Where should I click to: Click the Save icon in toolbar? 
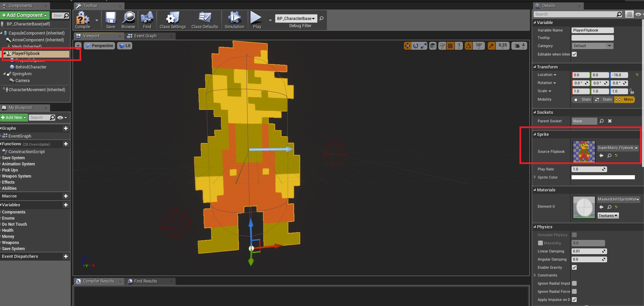pos(111,19)
